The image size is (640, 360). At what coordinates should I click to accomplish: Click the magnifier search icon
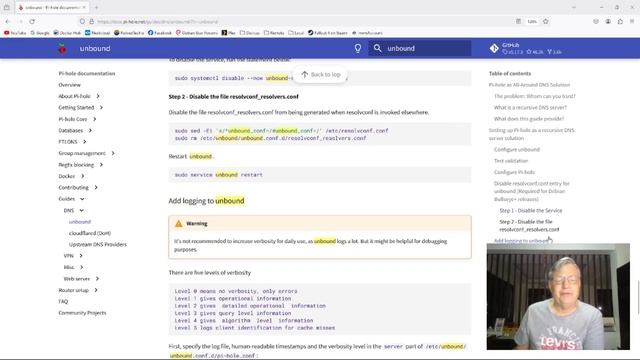coord(378,48)
